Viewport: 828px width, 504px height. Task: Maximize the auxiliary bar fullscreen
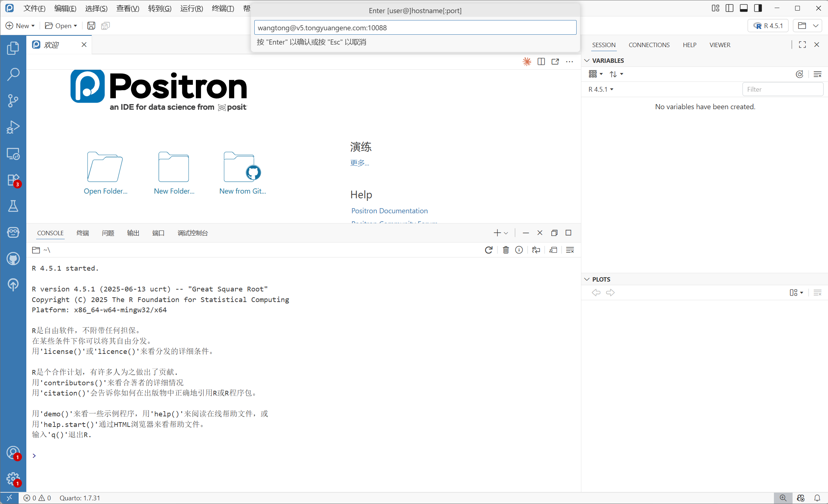click(802, 45)
